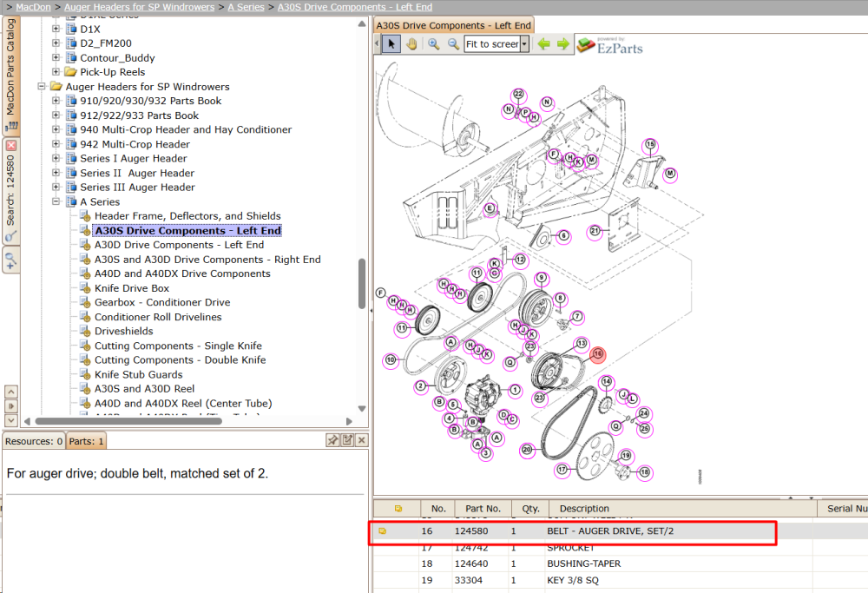The image size is (868, 593).
Task: Activate the hand pan tool
Action: (411, 43)
